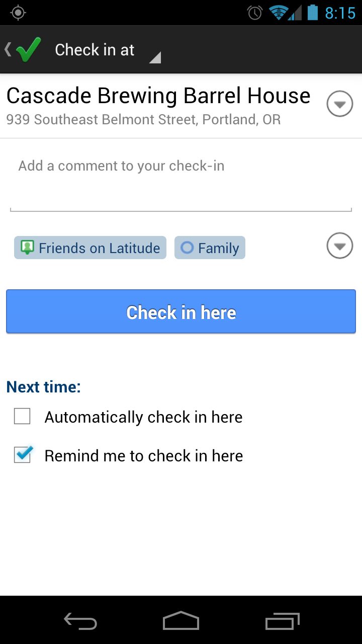Tap the blue circle icon beside Family
The image size is (362, 644).
click(187, 248)
